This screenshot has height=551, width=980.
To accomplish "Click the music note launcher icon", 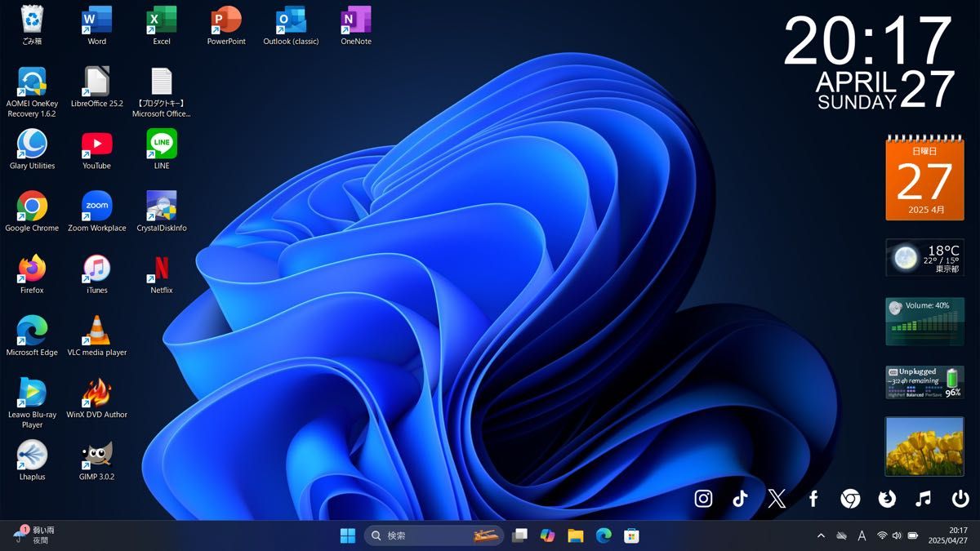I will (x=924, y=499).
